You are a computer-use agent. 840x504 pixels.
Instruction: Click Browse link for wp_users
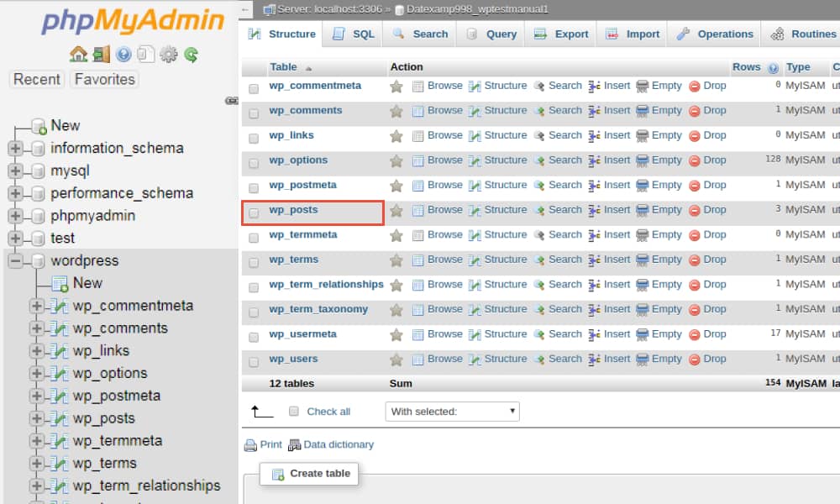(x=444, y=359)
